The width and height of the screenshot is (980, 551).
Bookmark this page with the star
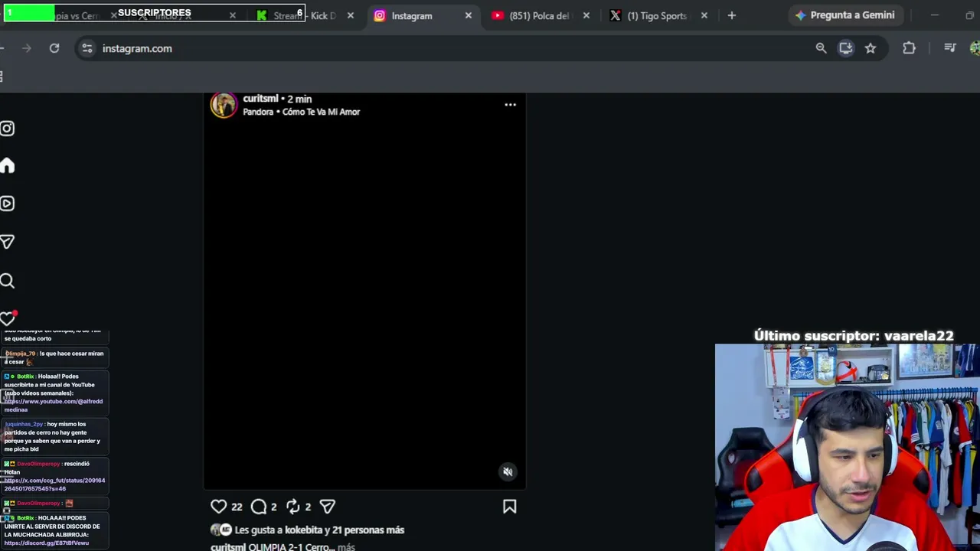[871, 48]
